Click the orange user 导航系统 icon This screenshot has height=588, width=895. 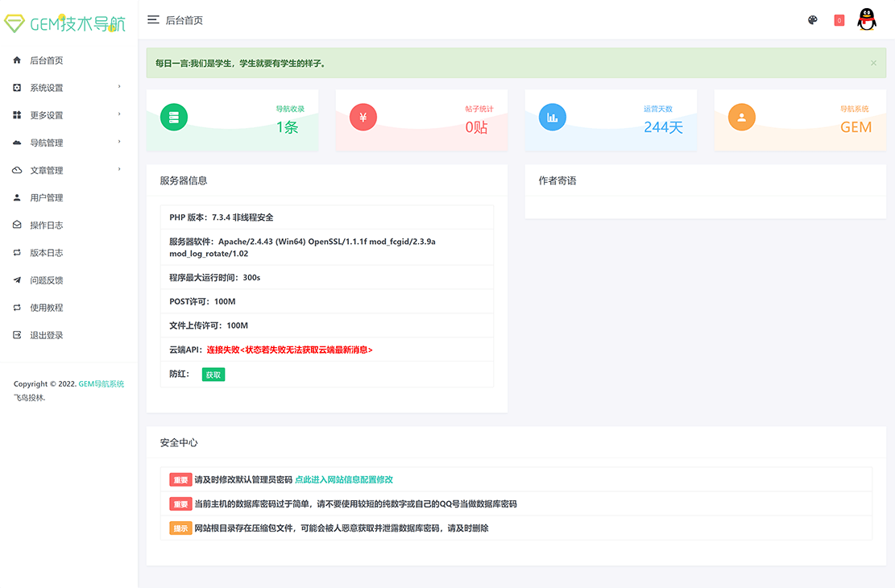[x=741, y=118]
